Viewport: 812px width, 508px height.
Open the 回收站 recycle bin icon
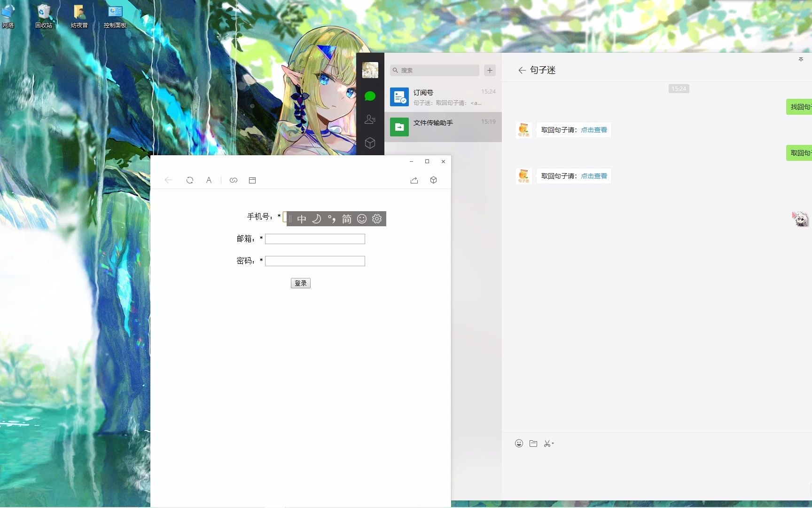pos(44,16)
